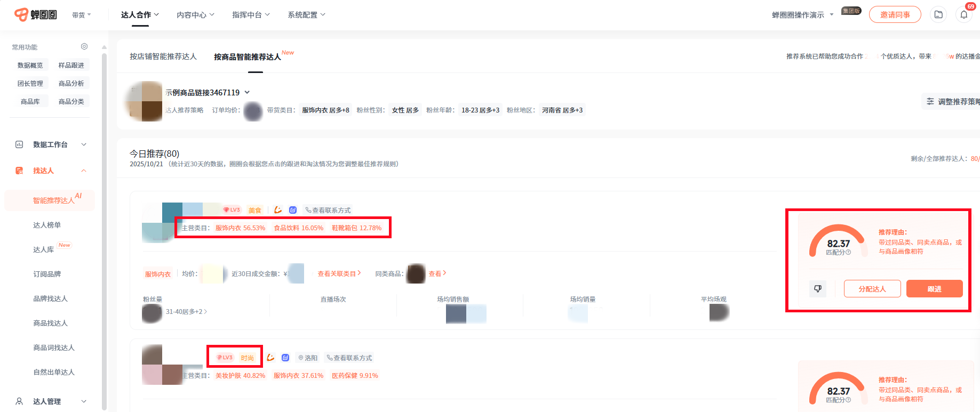Image resolution: width=980 pixels, height=412 pixels.
Task: Click 邀请同事 button
Action: 895,15
